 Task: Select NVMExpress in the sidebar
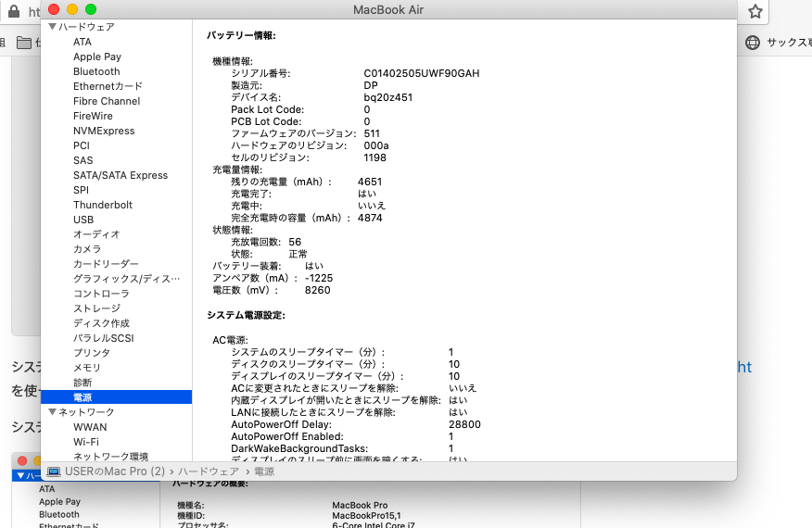pyautogui.click(x=104, y=131)
